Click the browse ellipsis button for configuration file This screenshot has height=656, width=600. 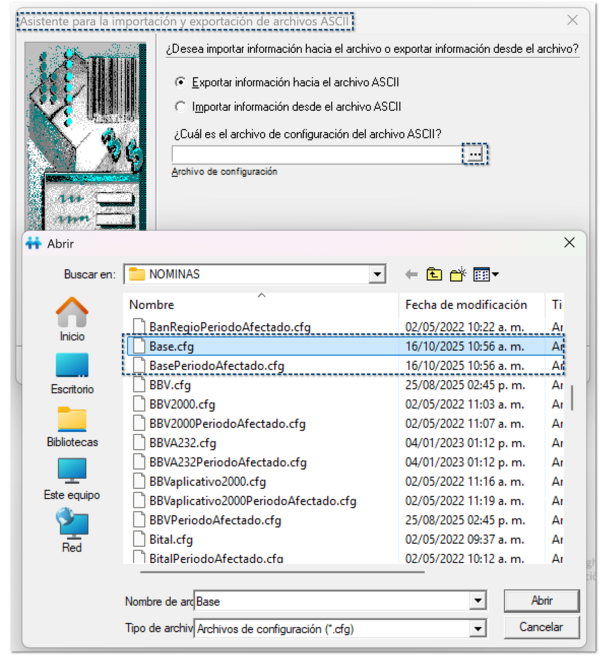pos(474,154)
